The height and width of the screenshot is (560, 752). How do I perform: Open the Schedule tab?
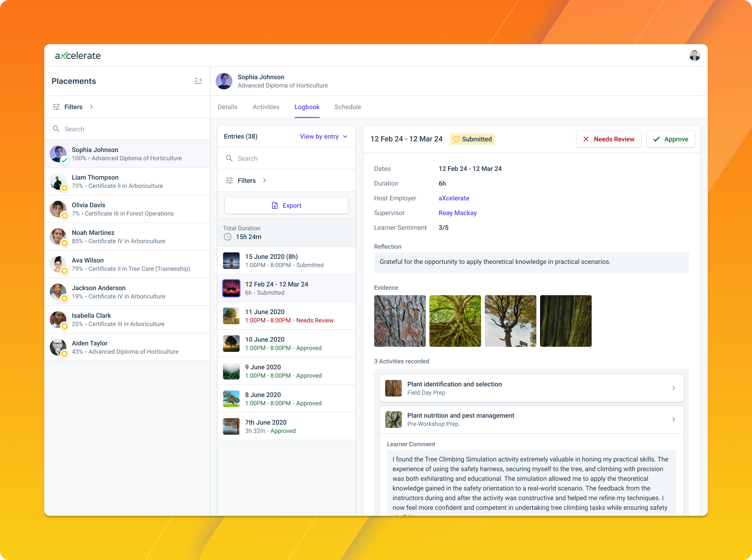coord(348,107)
